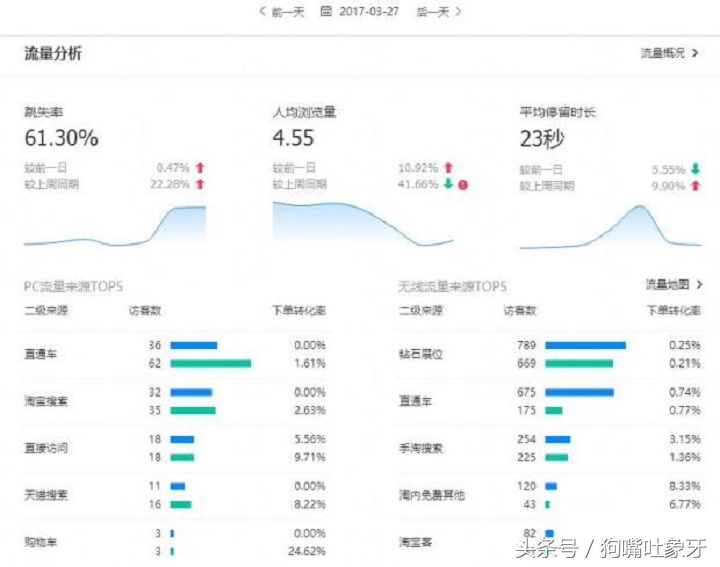Go to next day (后一天)
720x567 pixels.
click(x=439, y=11)
